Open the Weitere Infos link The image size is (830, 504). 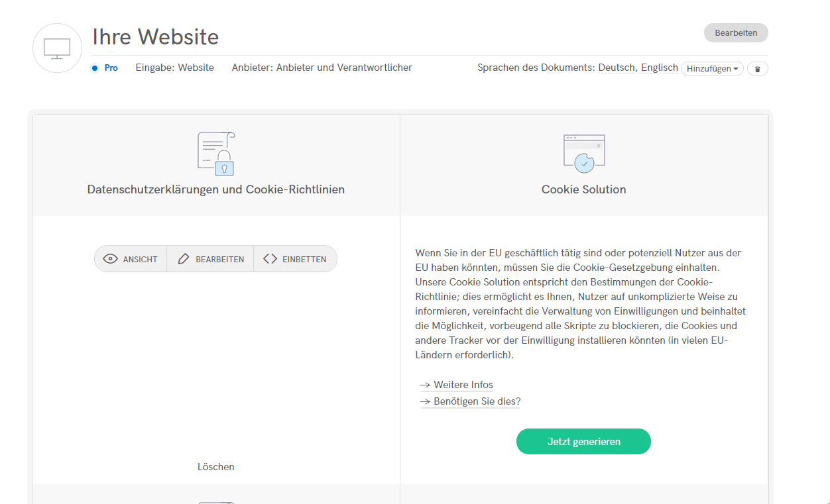point(463,385)
